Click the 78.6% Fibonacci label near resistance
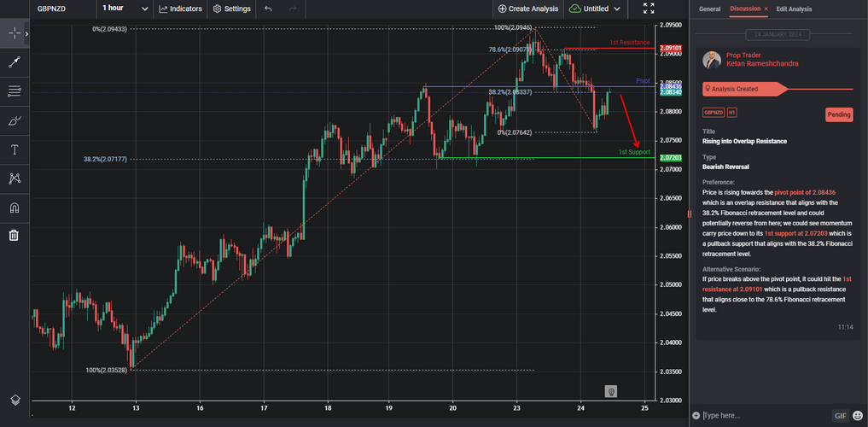Viewport: 868px width, 427px height. [510, 50]
